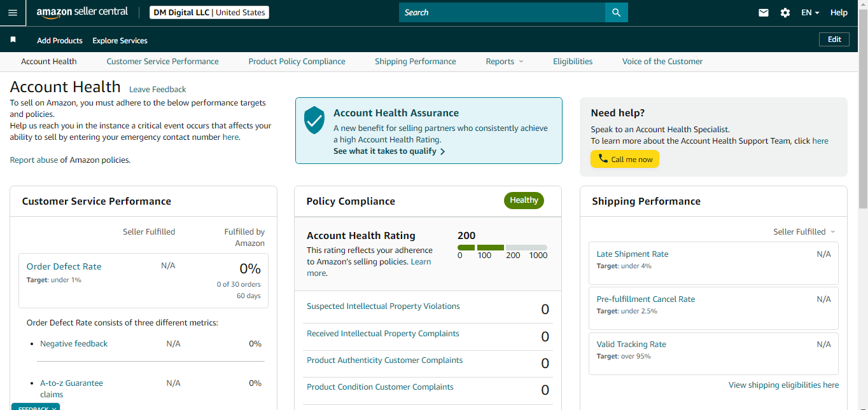Click the '0 of 30 orders' text
This screenshot has height=410, width=868.
(x=239, y=285)
